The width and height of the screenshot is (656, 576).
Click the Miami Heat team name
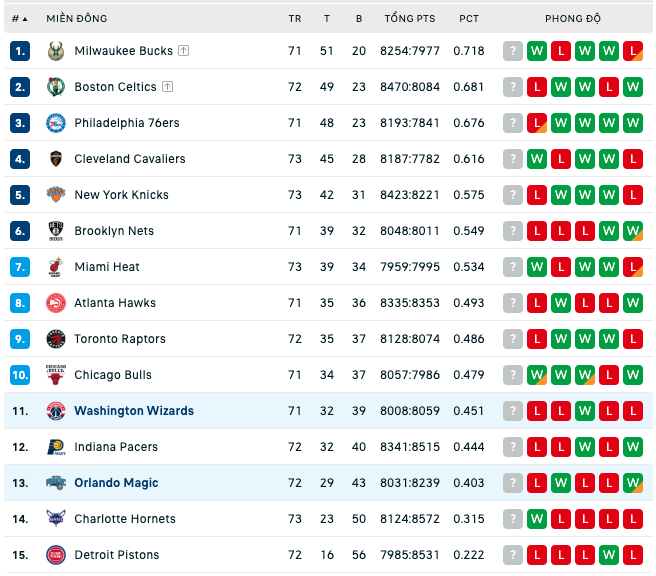click(107, 267)
